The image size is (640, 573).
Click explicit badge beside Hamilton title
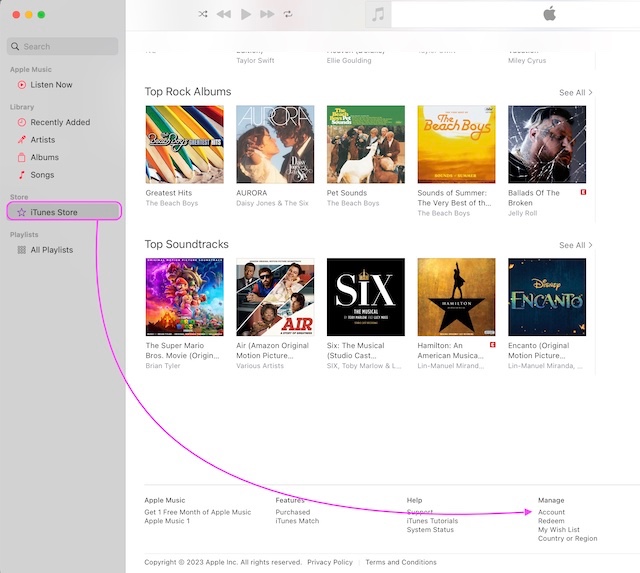tap(493, 345)
